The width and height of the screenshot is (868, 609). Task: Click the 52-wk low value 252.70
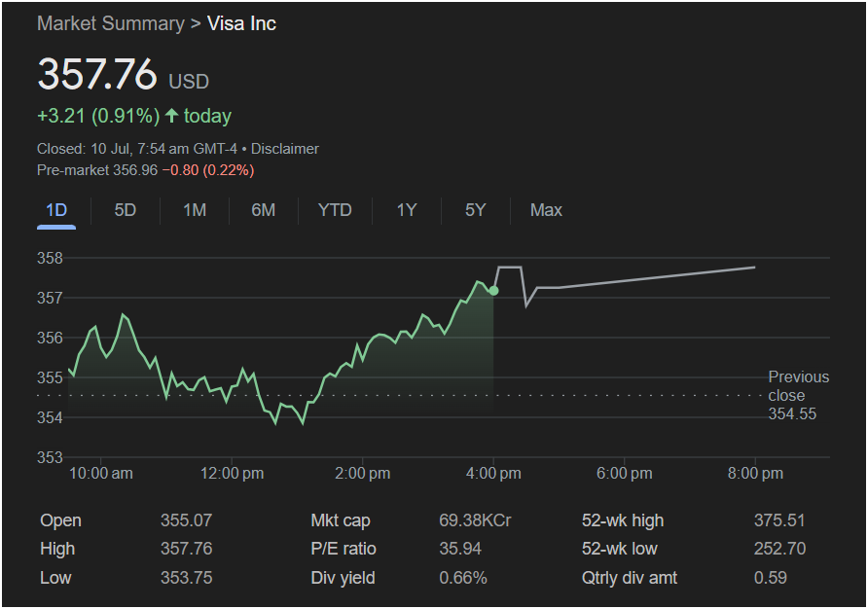779,549
